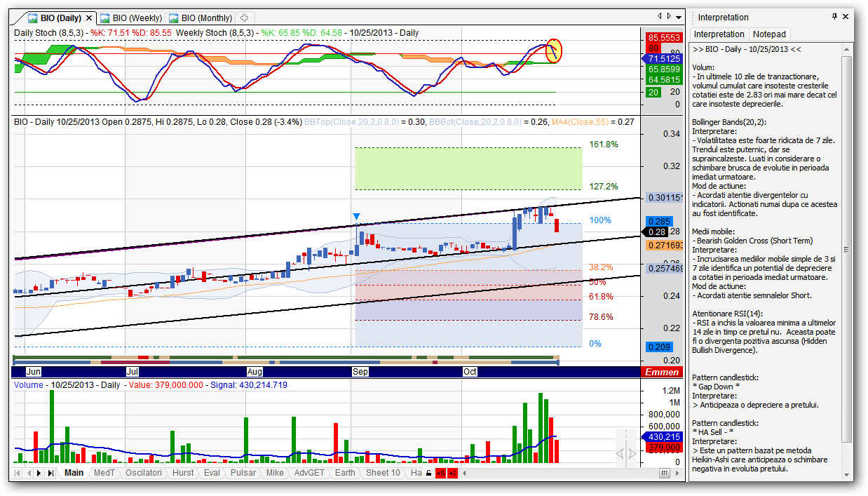Click the first red study marker icon
868x496 pixels.
coord(440,474)
